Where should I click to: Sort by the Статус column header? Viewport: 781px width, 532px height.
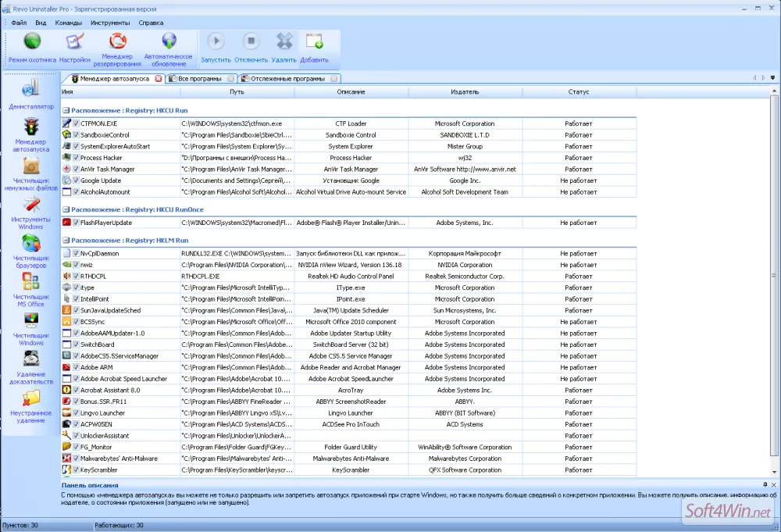coord(579,91)
